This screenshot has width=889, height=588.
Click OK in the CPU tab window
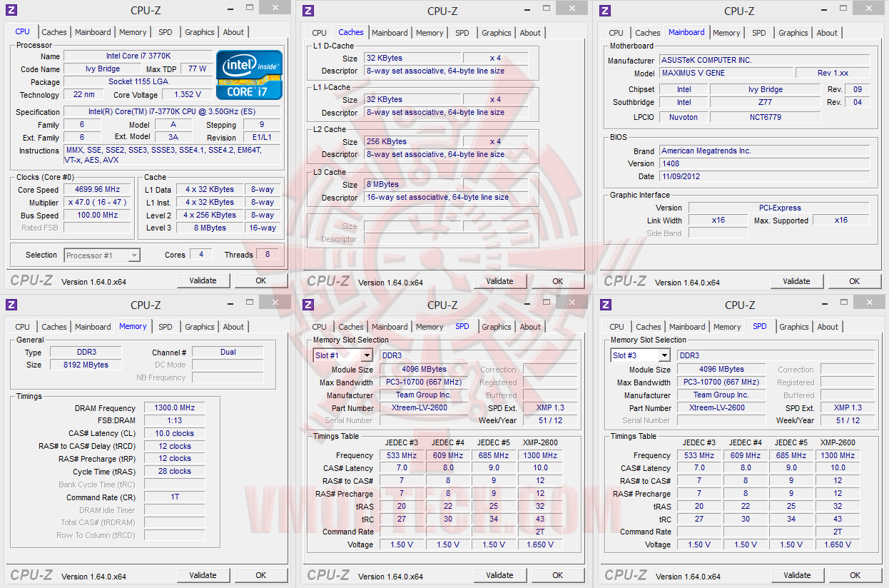click(x=261, y=280)
